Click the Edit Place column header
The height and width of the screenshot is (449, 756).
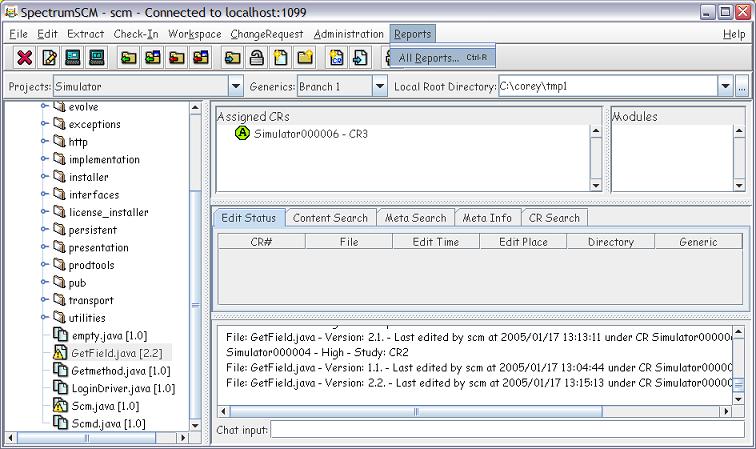tap(523, 242)
